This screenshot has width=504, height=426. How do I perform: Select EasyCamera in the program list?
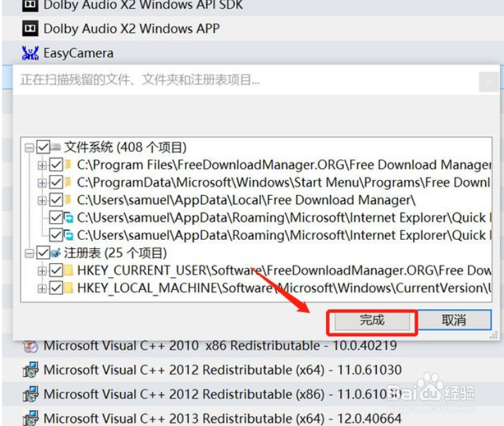[78, 54]
